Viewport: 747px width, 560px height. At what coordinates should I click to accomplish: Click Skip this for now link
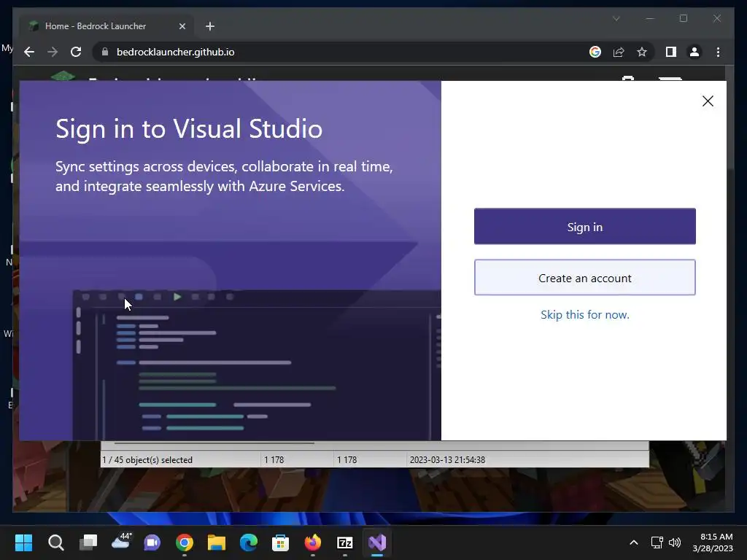584,315
